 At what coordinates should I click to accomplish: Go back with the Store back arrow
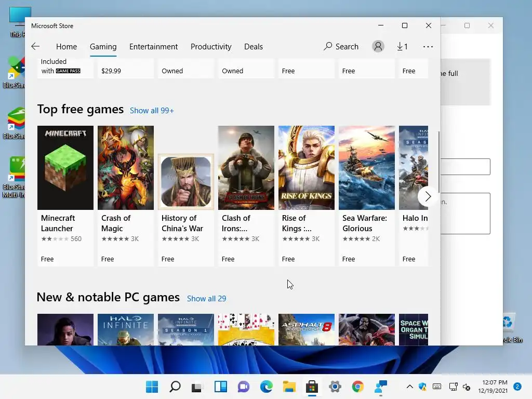35,46
